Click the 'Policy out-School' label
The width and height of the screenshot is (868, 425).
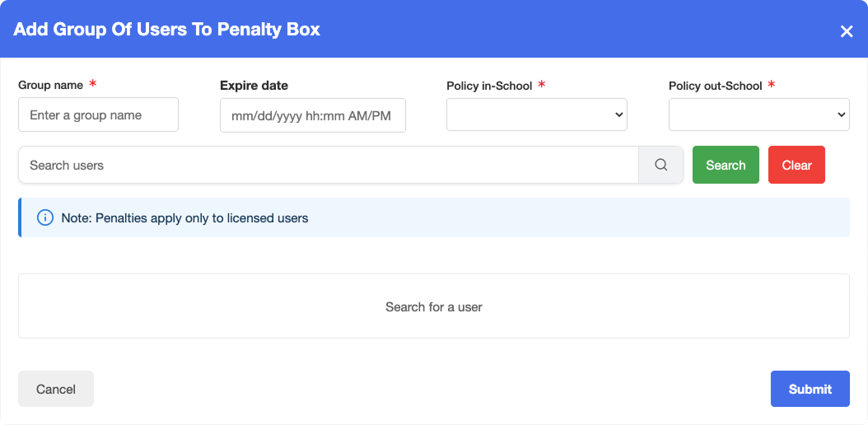coord(715,86)
